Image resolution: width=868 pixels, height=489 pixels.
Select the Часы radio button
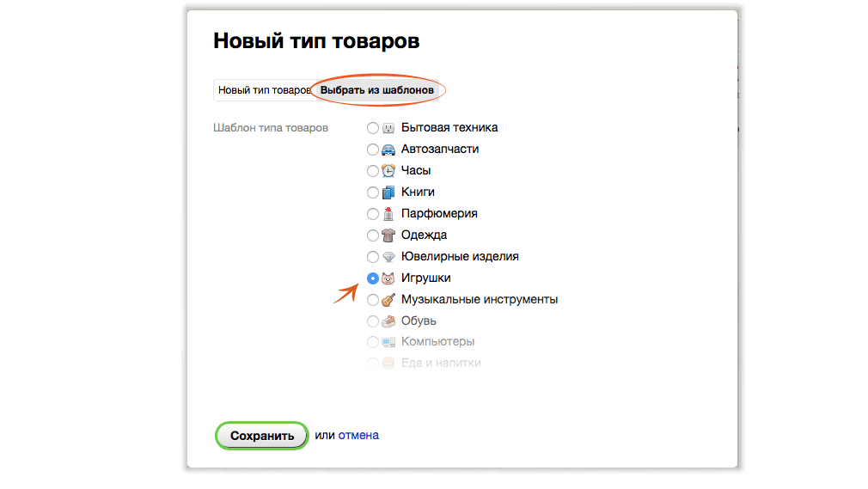point(373,171)
